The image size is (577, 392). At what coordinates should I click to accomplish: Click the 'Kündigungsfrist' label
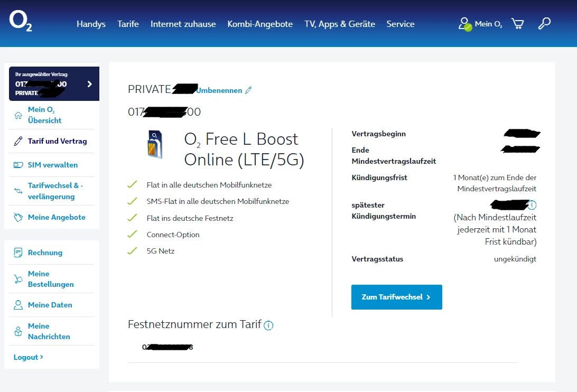[x=379, y=178]
